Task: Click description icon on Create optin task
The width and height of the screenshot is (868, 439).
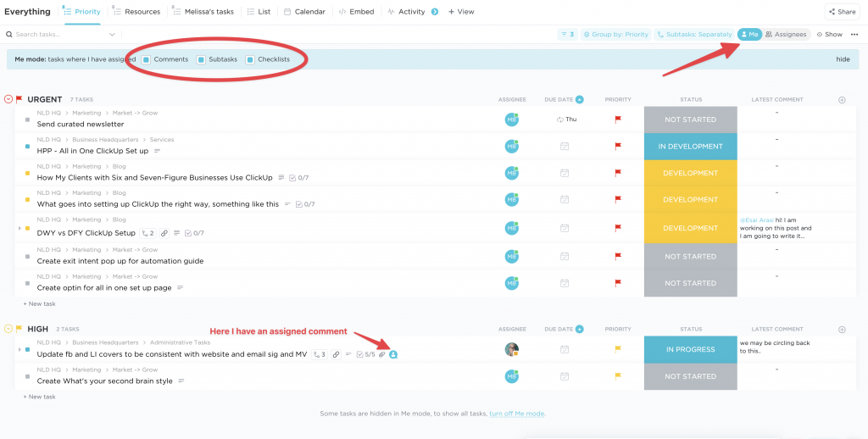Action: tap(180, 288)
